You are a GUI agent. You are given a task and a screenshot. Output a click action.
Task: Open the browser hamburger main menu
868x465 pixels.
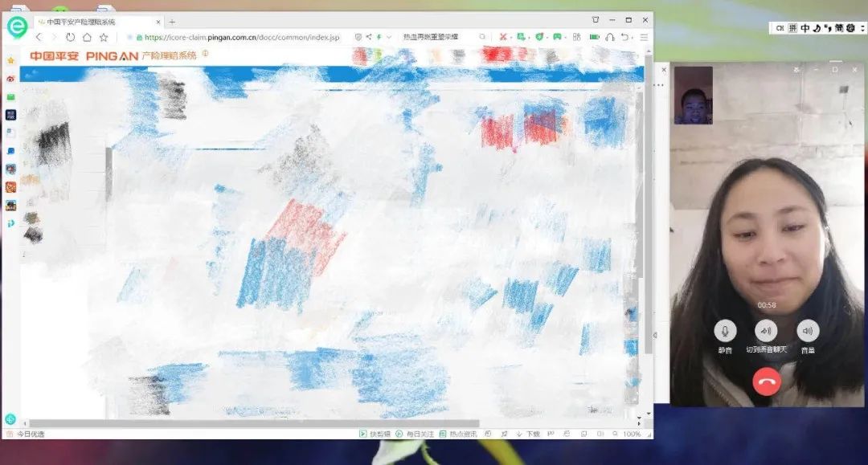[644, 37]
